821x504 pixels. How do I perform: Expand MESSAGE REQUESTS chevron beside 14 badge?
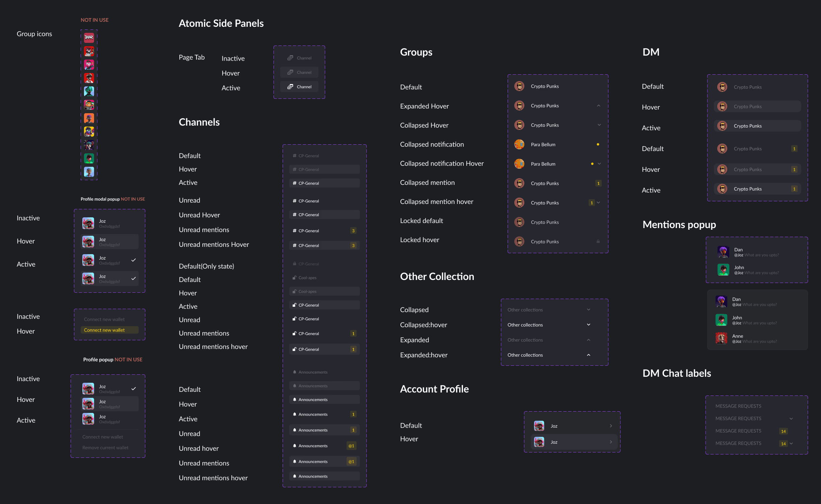791,443
